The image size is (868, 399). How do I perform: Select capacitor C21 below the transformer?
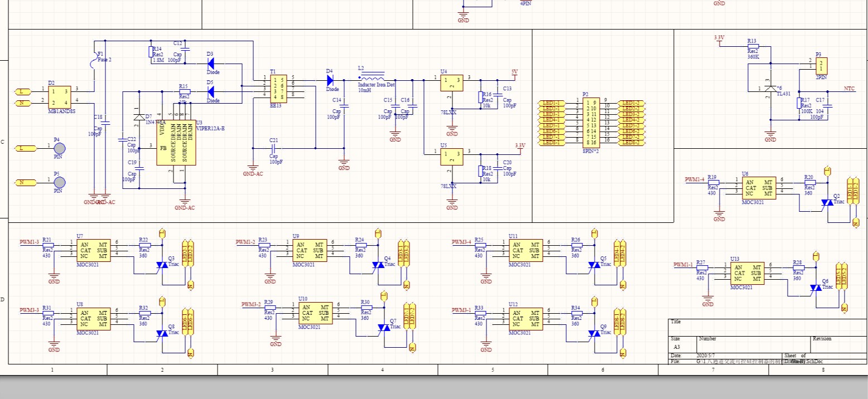pyautogui.click(x=274, y=148)
